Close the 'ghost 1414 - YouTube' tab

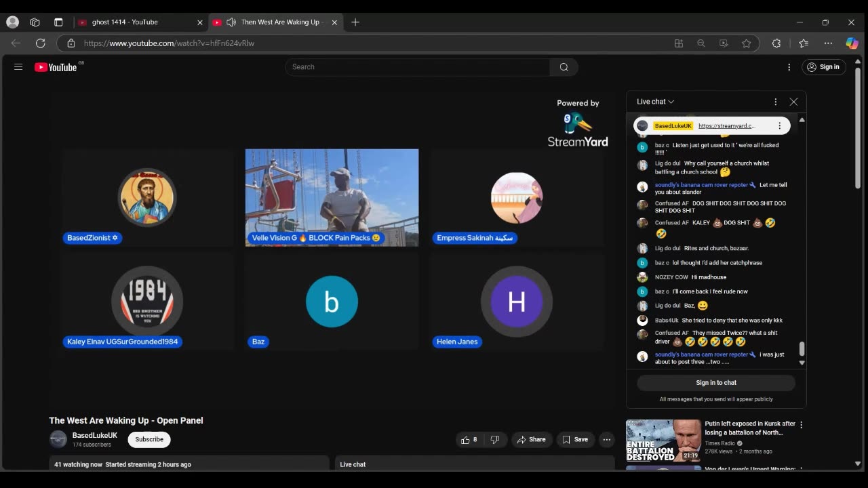tap(200, 22)
